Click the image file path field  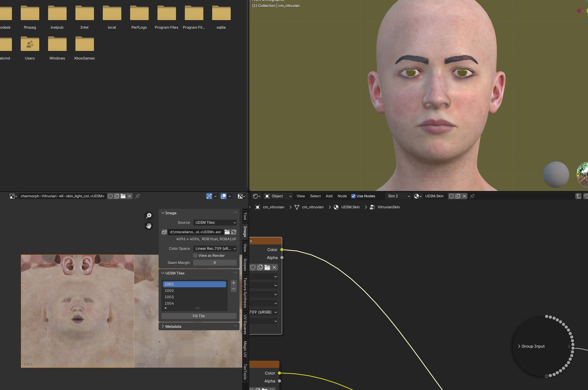[196, 232]
